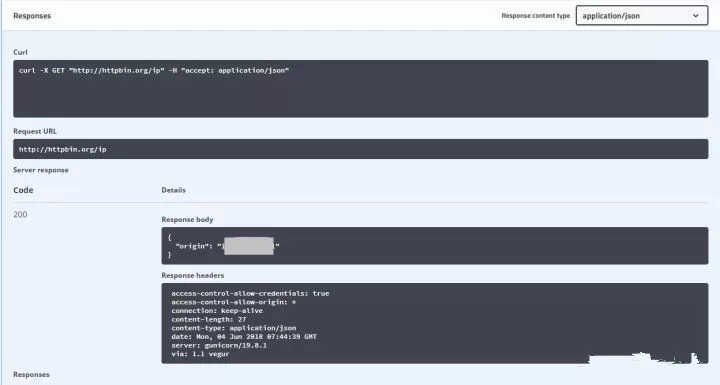Click the Response content type label
The width and height of the screenshot is (720, 385).
(x=535, y=16)
